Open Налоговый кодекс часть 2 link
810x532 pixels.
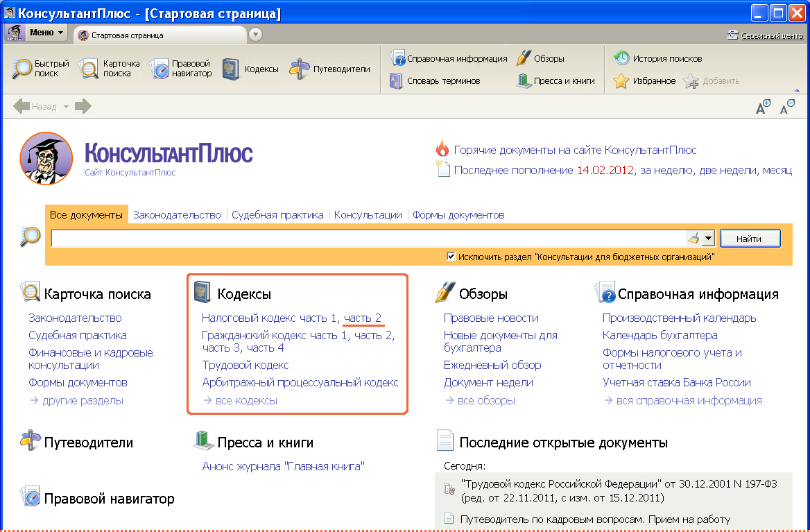click(363, 318)
